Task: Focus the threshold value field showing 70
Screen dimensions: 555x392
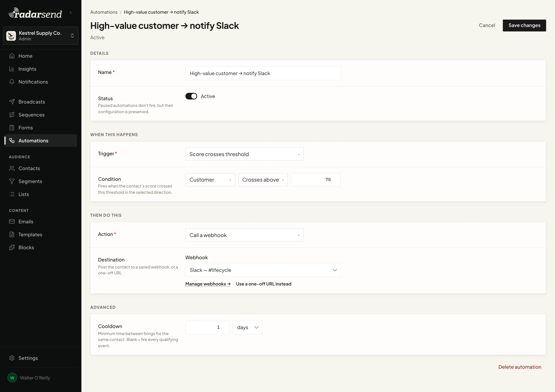Action: 316,180
